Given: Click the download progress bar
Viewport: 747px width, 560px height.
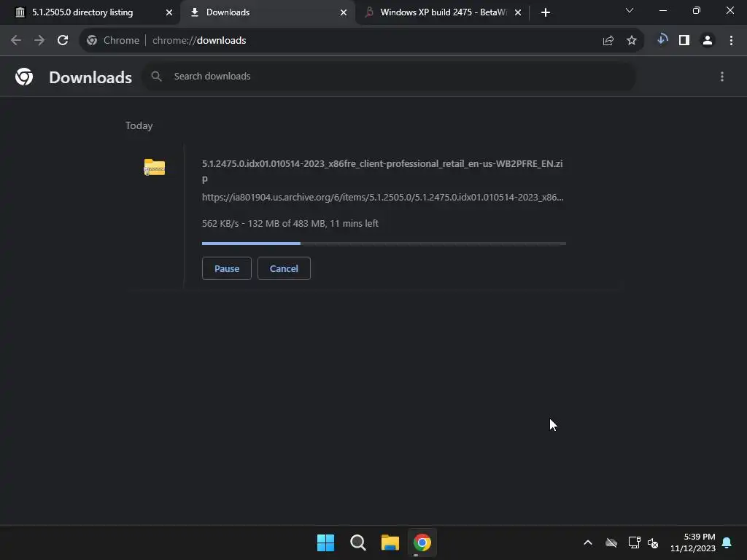Looking at the screenshot, I should (384, 244).
